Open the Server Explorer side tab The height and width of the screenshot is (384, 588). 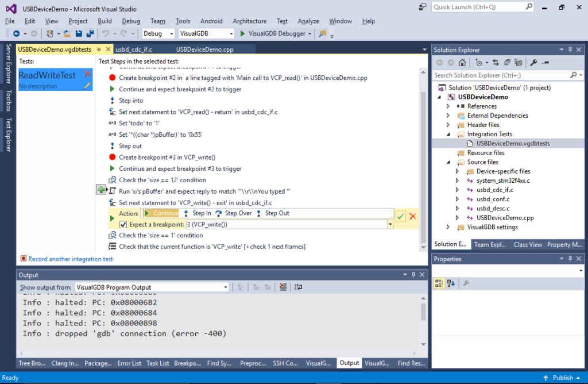click(x=8, y=63)
